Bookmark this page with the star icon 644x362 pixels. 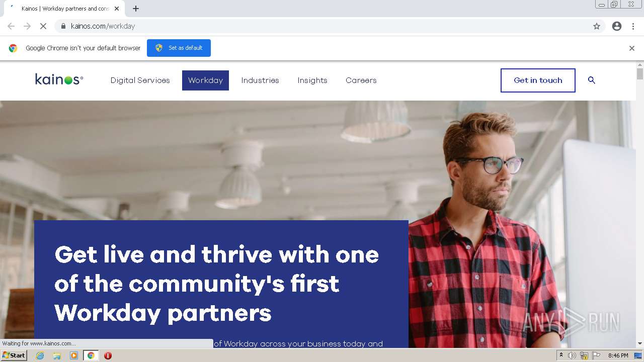click(x=597, y=26)
